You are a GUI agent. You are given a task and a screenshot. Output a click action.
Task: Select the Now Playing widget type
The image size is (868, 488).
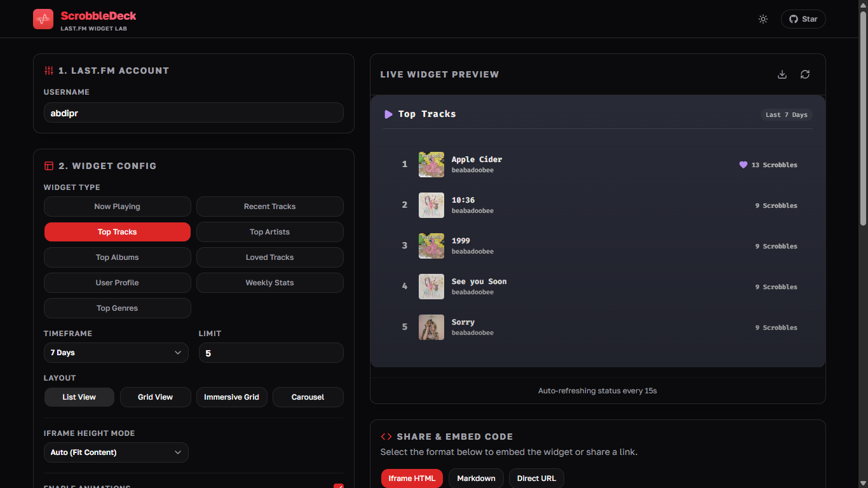click(118, 207)
